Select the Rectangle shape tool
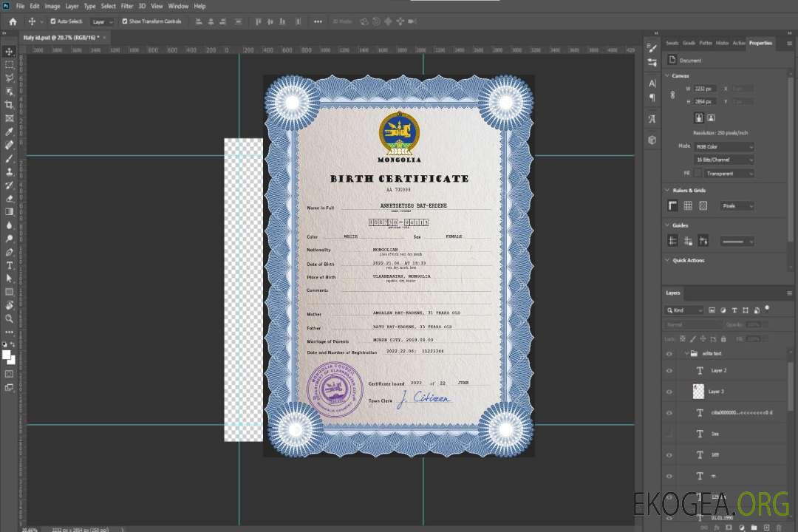The width and height of the screenshot is (798, 532). tap(9, 292)
